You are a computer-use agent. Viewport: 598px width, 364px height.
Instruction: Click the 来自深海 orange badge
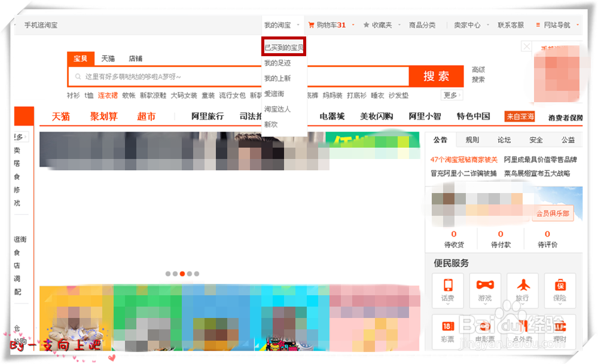[520, 117]
